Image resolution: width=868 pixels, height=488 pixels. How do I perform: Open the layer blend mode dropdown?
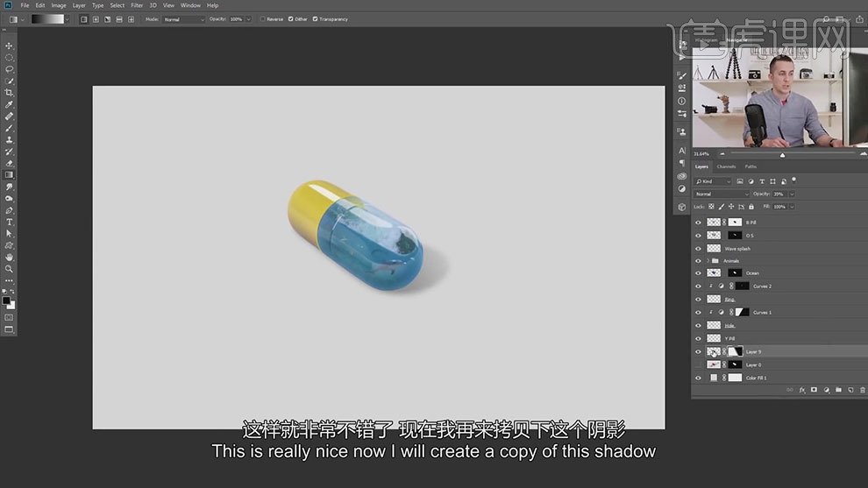coord(722,194)
